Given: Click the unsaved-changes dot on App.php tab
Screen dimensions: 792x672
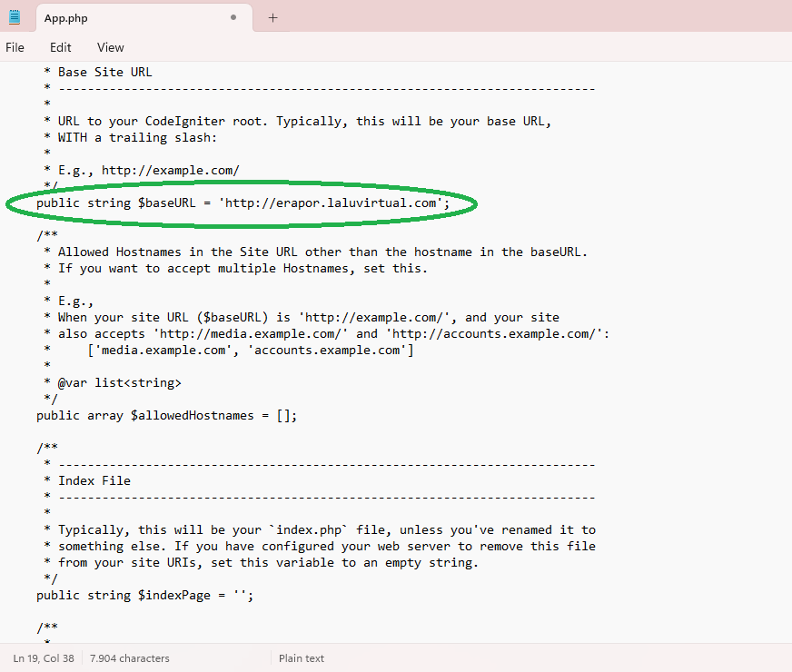Looking at the screenshot, I should (233, 17).
